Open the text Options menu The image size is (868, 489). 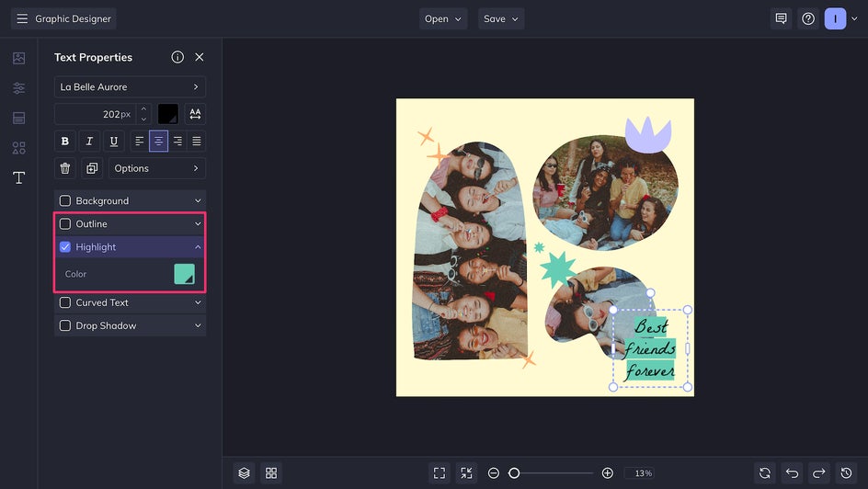[x=157, y=168]
